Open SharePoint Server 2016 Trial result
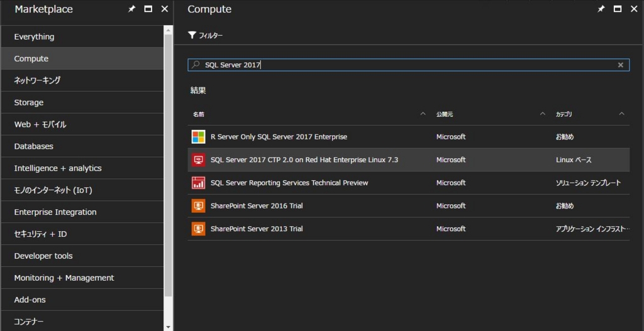The height and width of the screenshot is (331, 644). [x=257, y=205]
